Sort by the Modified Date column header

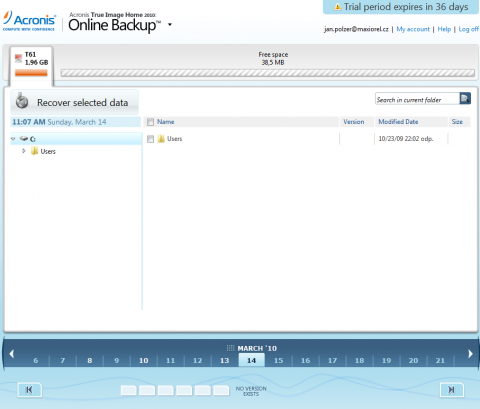(x=398, y=122)
